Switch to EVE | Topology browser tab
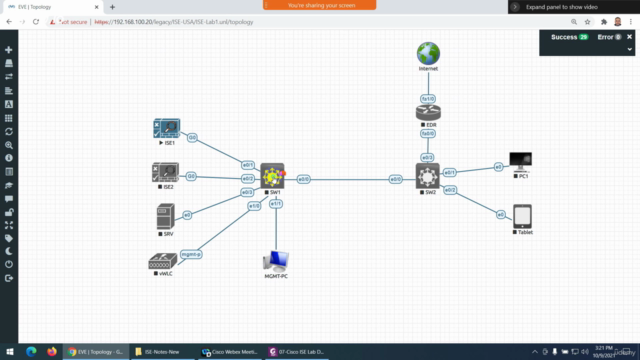The height and width of the screenshot is (360, 640). click(51, 7)
